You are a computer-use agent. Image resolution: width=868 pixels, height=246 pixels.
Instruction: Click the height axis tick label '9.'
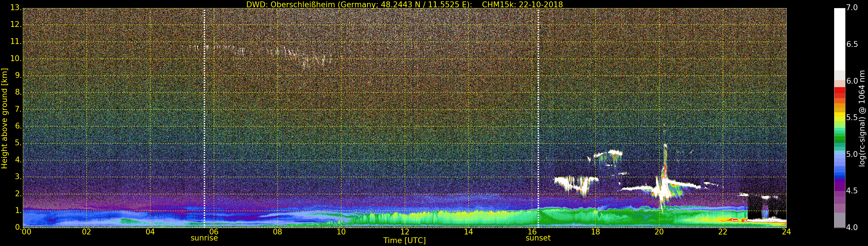point(18,76)
